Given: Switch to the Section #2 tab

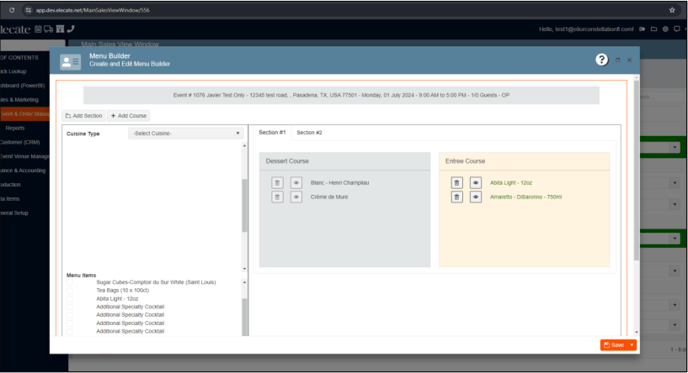Looking at the screenshot, I should click(x=309, y=133).
